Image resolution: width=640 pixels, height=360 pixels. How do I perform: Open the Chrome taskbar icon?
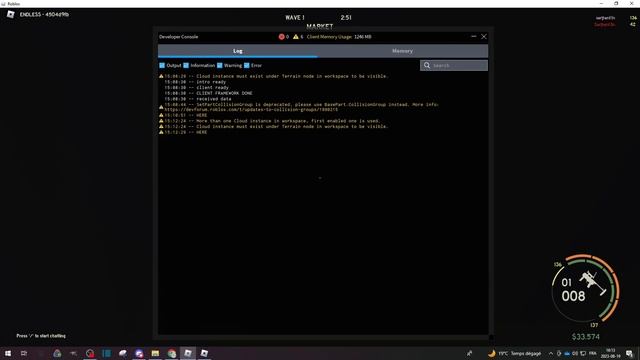(x=171, y=353)
